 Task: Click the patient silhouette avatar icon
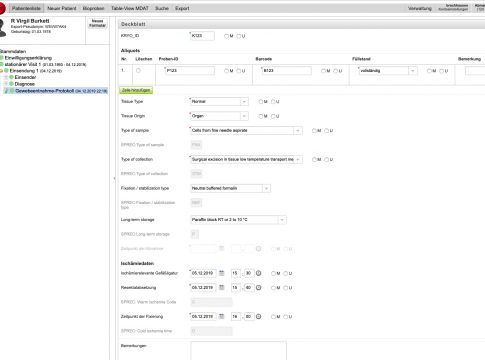click(3, 28)
